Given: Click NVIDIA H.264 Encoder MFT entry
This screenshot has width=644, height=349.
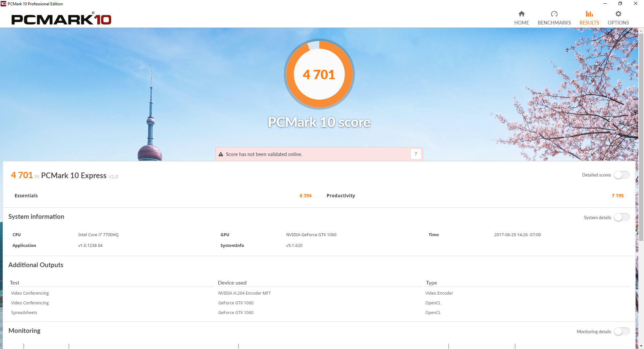Looking at the screenshot, I should pos(245,293).
